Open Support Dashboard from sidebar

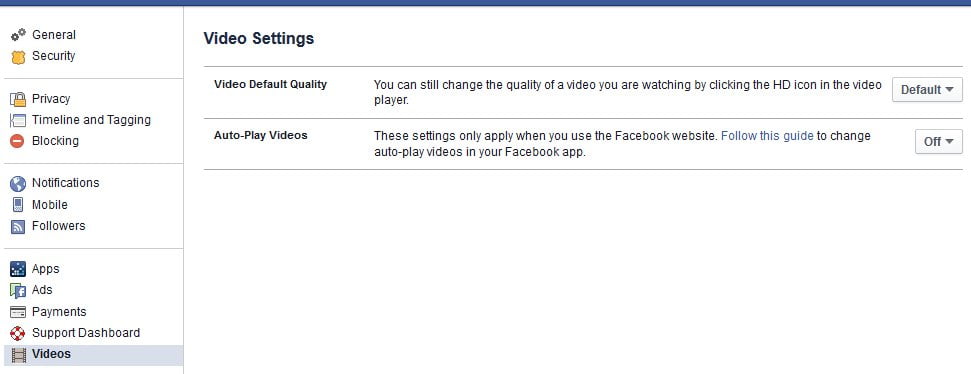[85, 333]
